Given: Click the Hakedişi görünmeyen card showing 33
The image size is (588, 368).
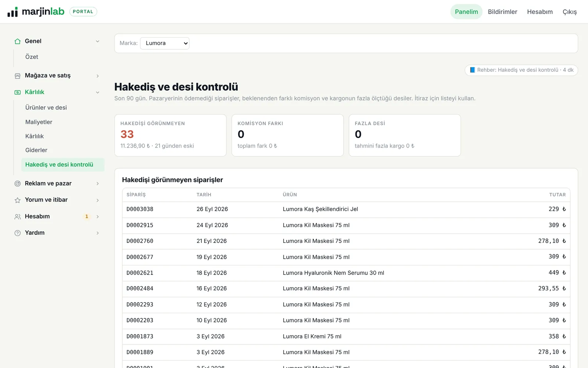Looking at the screenshot, I should 170,135.
